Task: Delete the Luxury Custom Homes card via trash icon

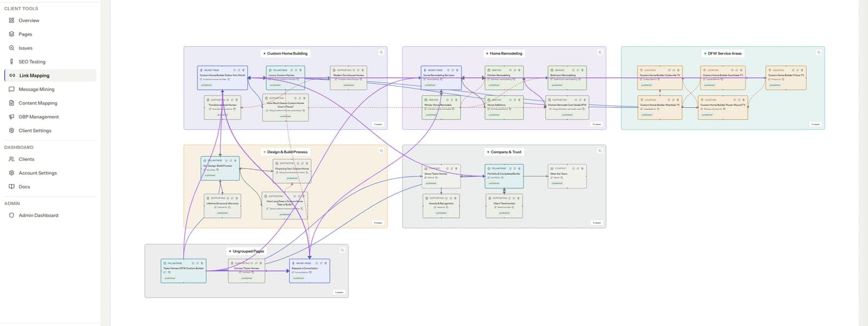Action: pyautogui.click(x=302, y=70)
